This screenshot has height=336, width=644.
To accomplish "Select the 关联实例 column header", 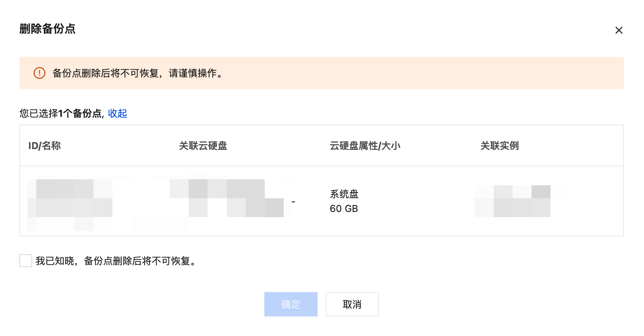I will pos(499,146).
